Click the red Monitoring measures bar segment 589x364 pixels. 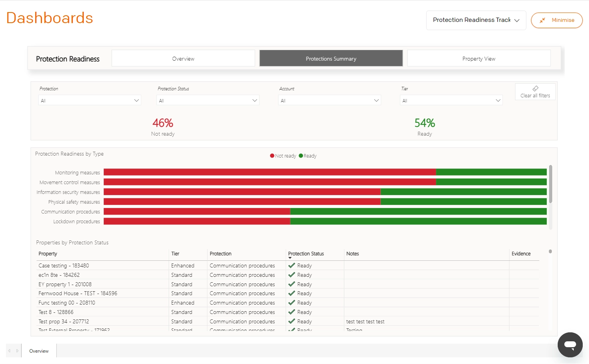click(270, 172)
